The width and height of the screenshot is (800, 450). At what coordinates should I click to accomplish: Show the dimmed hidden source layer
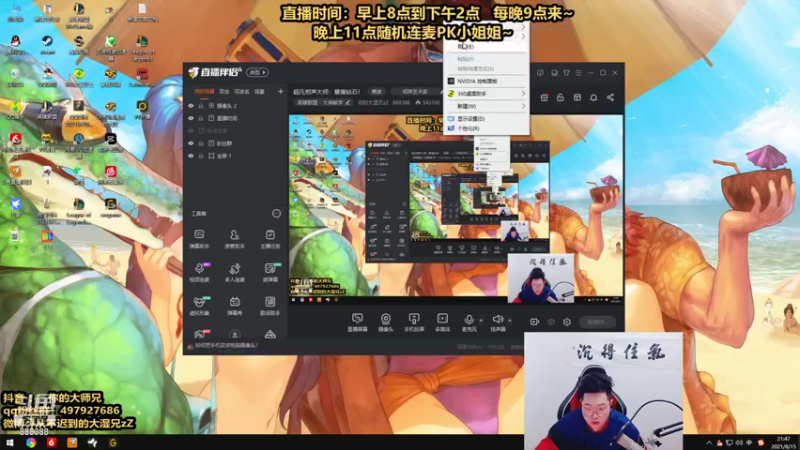(191, 131)
